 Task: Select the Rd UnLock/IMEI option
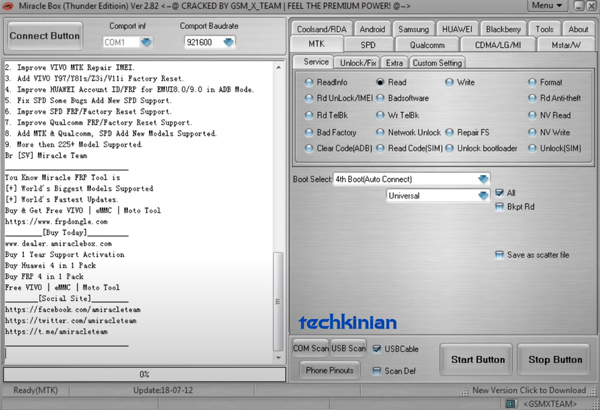(x=309, y=98)
